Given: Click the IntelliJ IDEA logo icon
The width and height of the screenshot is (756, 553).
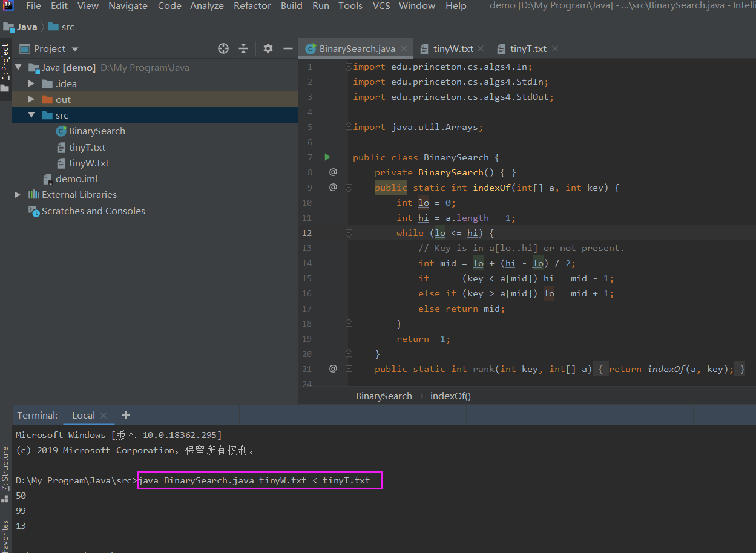Looking at the screenshot, I should coord(7,6).
